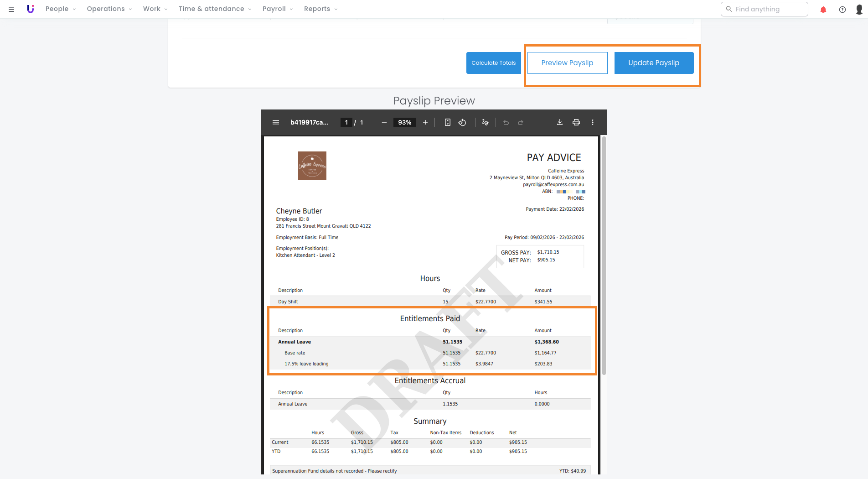
Task: Click the notification bell icon
Action: click(823, 9)
